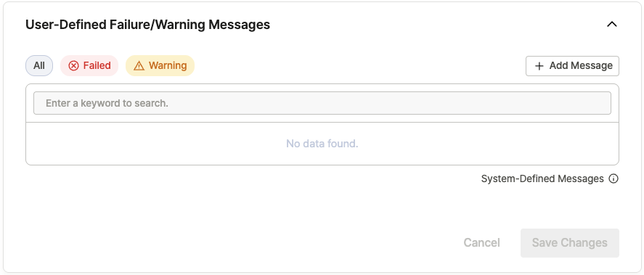Click the No data found placeholder text
Screen dimensions: 644x275
coord(322,144)
